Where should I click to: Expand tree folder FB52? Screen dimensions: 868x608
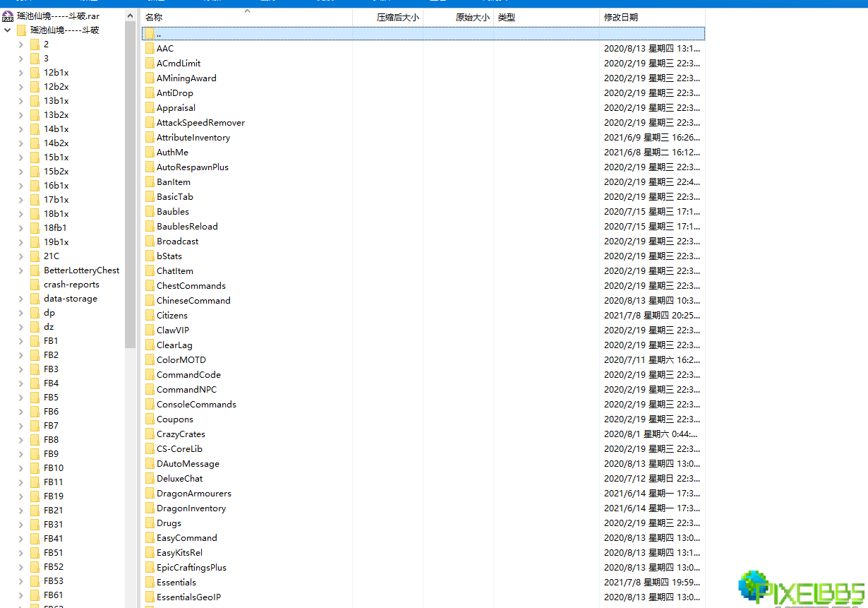tap(21, 566)
